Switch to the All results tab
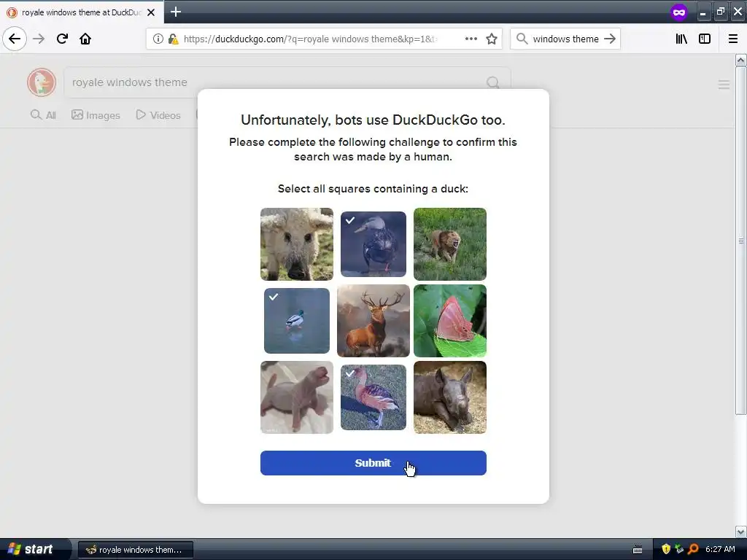747x560 pixels. pyautogui.click(x=43, y=114)
